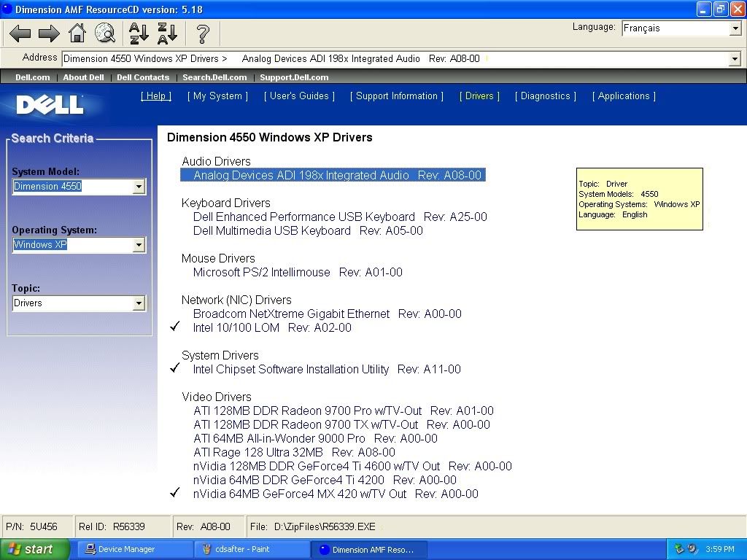The image size is (747, 560).
Task: Open the My System section
Action: [217, 96]
